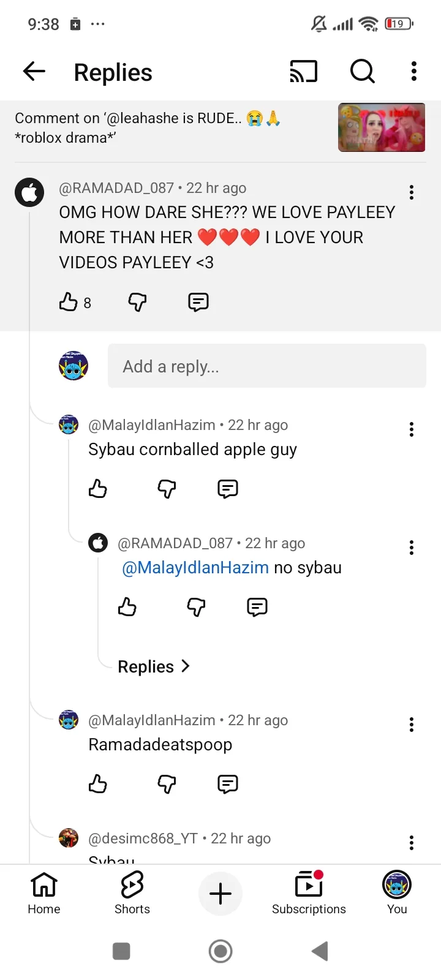
Task: Open options menu for 'Sybau cornballed apple guy'
Action: click(x=412, y=429)
